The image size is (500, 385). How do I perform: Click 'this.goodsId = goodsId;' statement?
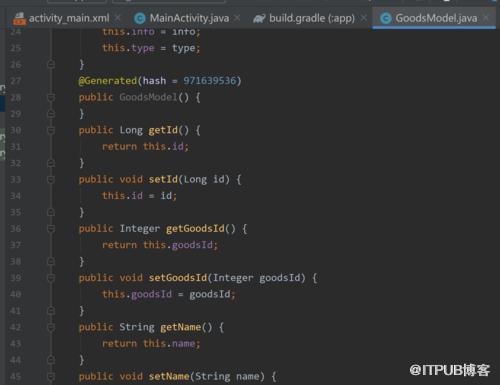pyautogui.click(x=169, y=294)
